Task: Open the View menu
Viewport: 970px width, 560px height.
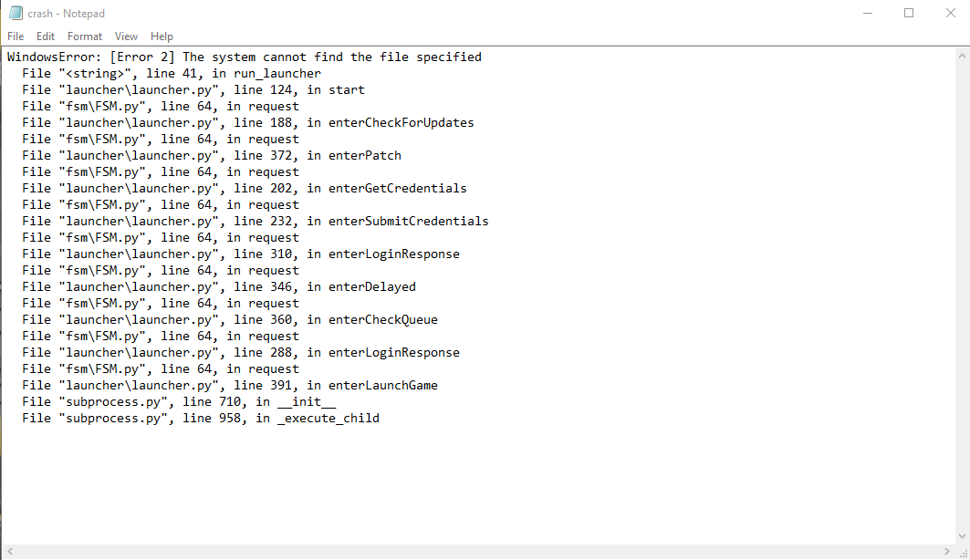Action: click(x=126, y=36)
